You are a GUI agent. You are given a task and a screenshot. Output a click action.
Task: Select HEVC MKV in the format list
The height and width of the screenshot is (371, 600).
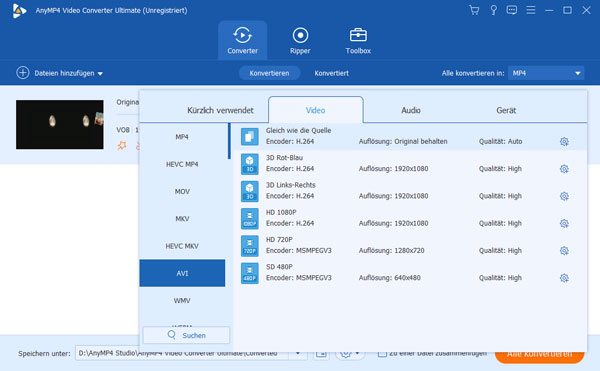tap(182, 246)
